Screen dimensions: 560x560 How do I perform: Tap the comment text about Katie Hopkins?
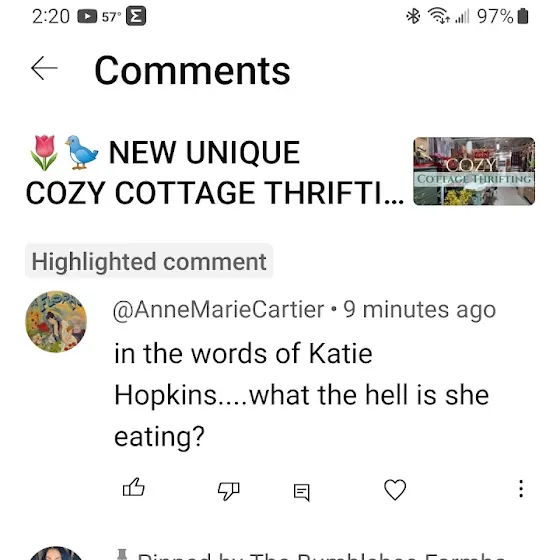[x=301, y=395]
